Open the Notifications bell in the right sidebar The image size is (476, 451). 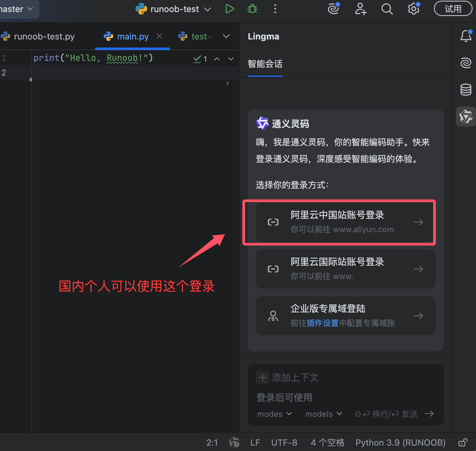click(466, 36)
